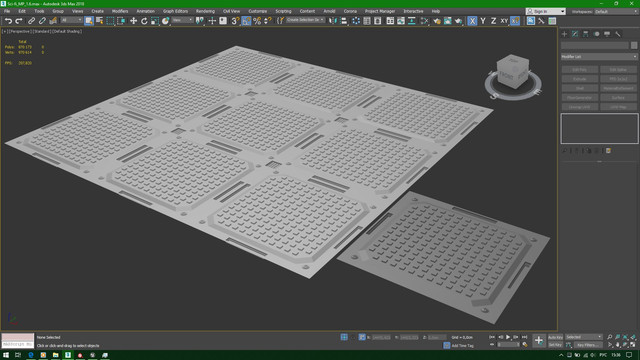Image resolution: width=640 pixels, height=360 pixels.
Task: Click the Mirror tool icon
Action: (x=333, y=21)
